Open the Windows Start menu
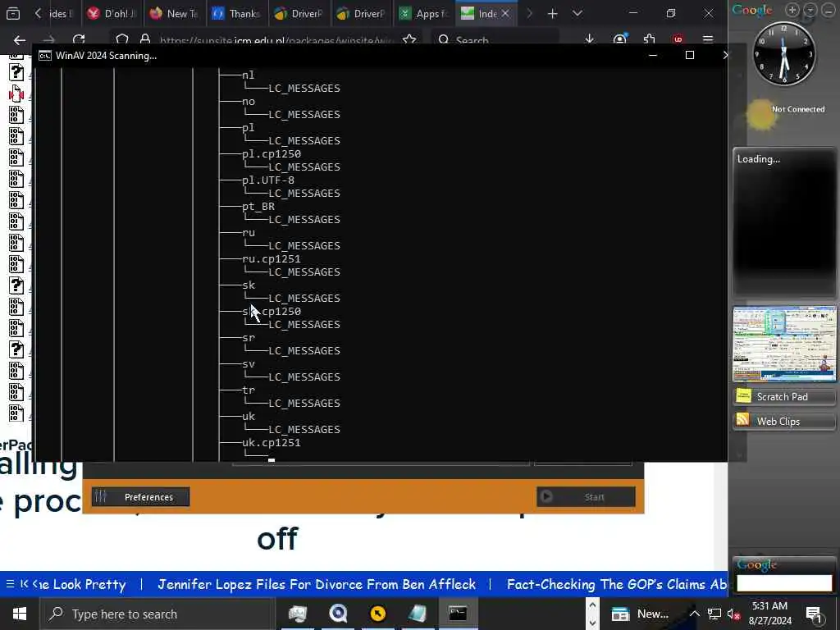This screenshot has height=630, width=840. 20,614
